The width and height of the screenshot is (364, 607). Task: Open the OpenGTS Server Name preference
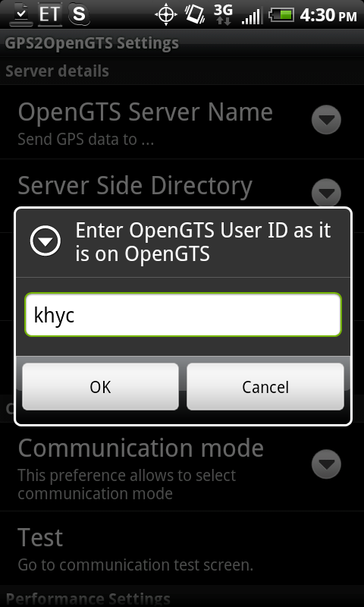tap(182, 122)
